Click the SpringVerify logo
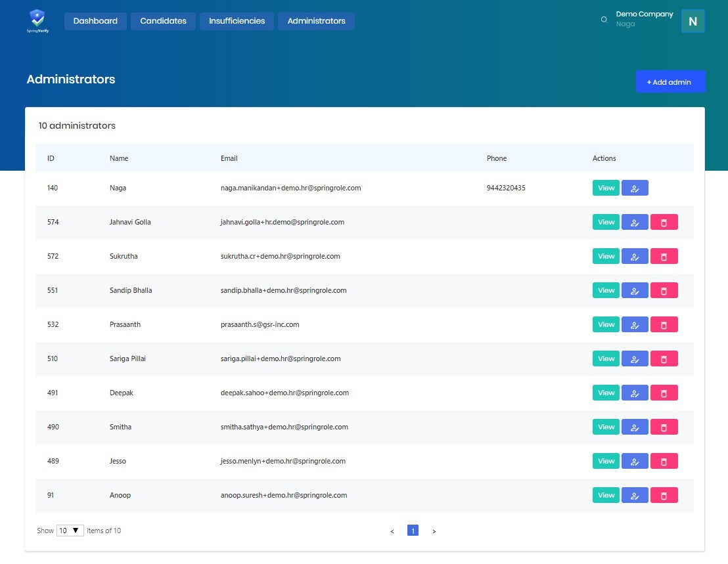Screen dimensions: 728x564 click(37, 20)
